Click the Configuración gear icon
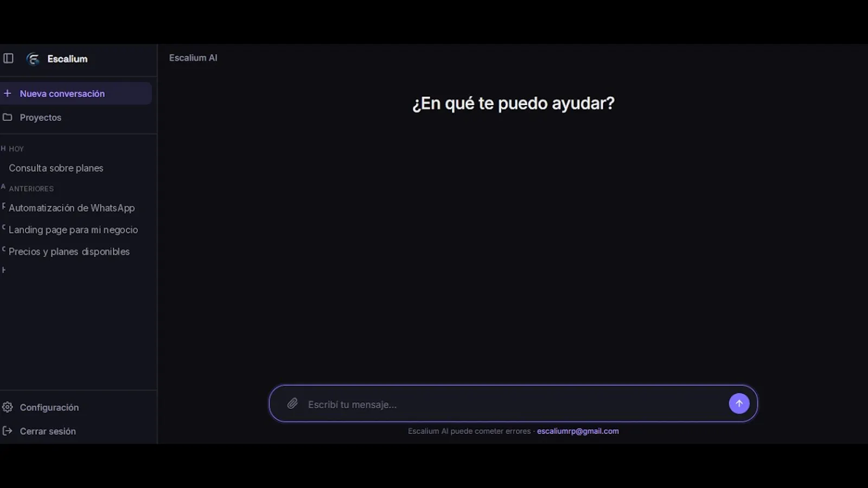868x488 pixels. (8, 407)
